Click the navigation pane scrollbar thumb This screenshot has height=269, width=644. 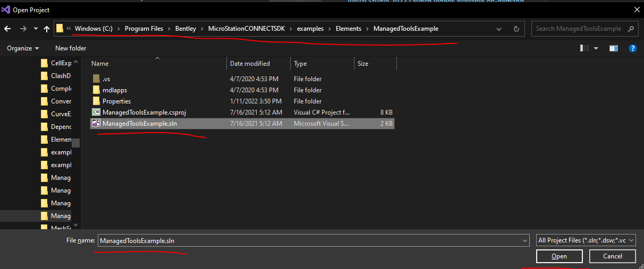click(76, 143)
